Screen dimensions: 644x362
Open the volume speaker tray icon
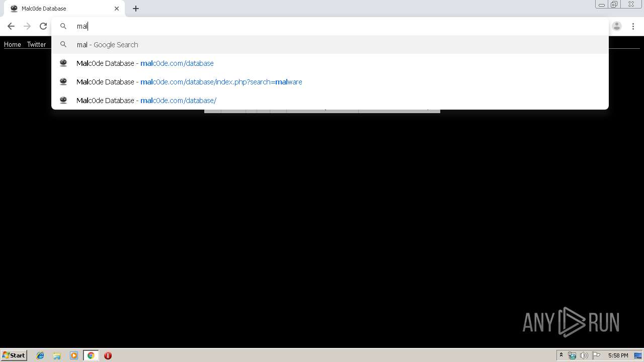pyautogui.click(x=584, y=355)
